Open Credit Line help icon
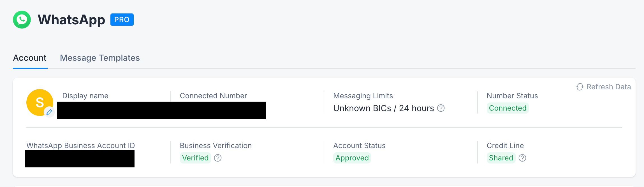Viewport: 644px width, 187px height. click(522, 158)
